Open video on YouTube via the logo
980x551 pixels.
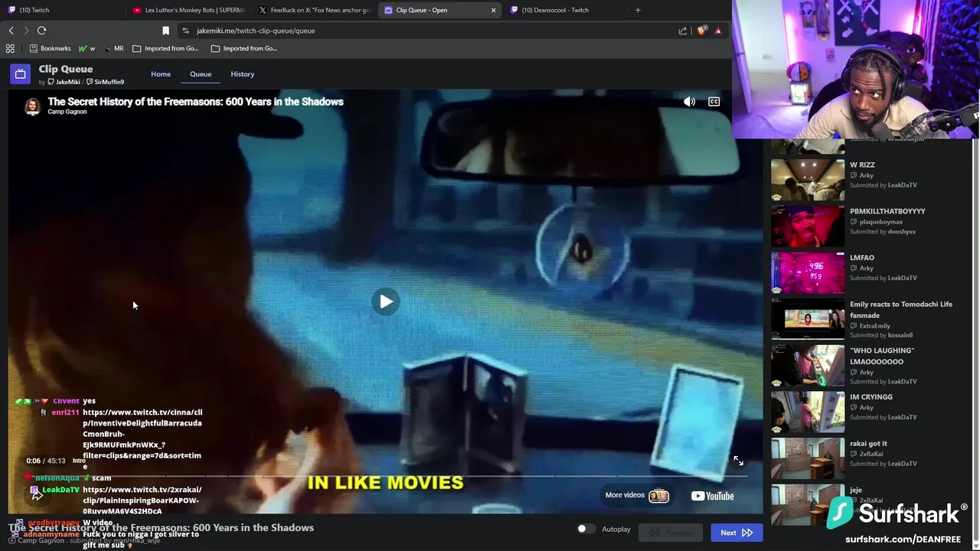tap(713, 496)
